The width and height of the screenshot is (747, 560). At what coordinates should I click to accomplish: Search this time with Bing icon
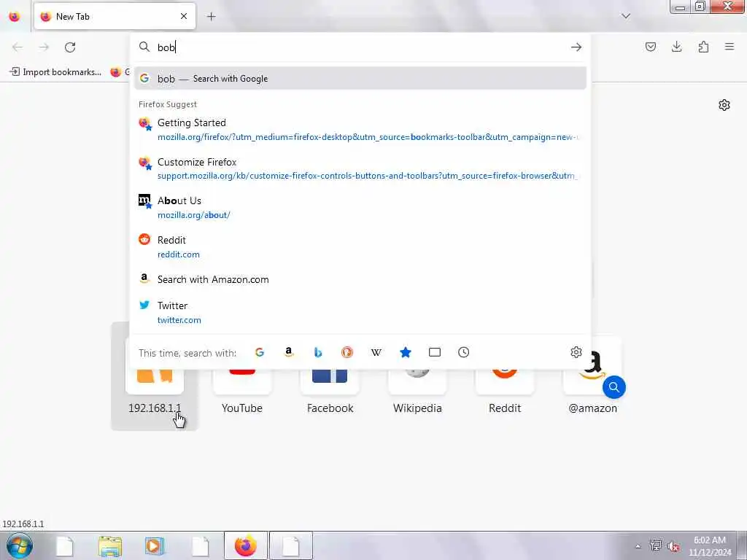318,352
